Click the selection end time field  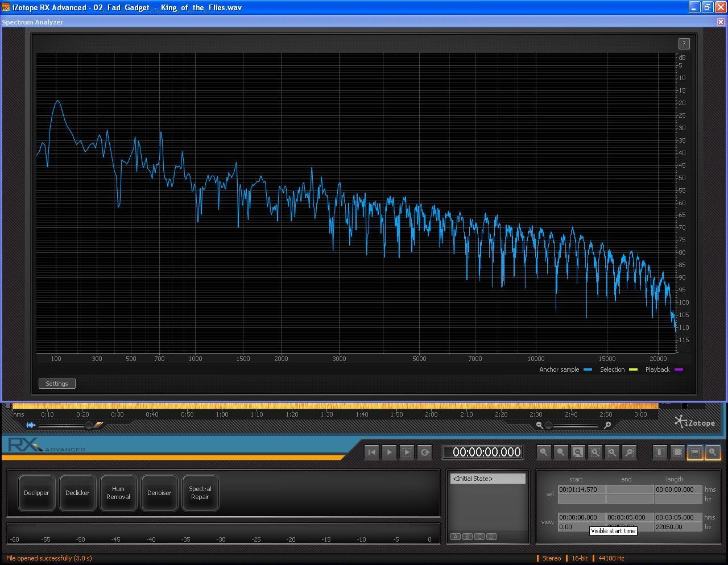click(x=630, y=489)
